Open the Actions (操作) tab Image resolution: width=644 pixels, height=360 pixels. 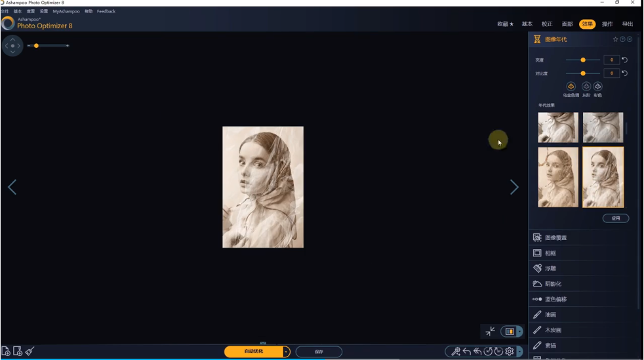pos(607,24)
